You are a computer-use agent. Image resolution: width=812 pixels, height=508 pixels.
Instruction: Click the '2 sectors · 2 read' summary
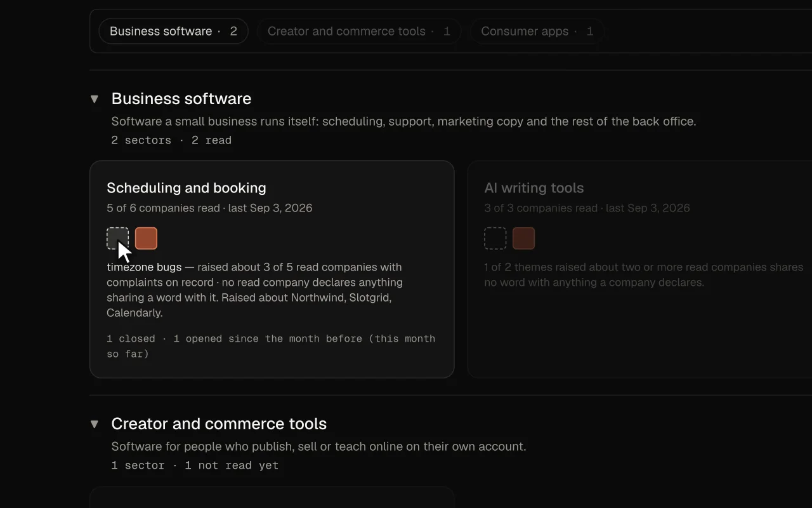(x=171, y=140)
